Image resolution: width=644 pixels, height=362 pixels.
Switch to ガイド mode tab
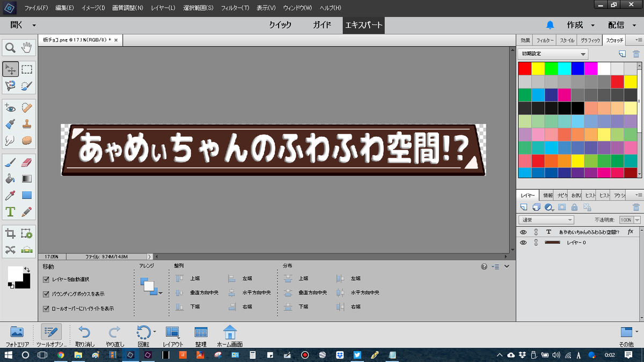323,25
